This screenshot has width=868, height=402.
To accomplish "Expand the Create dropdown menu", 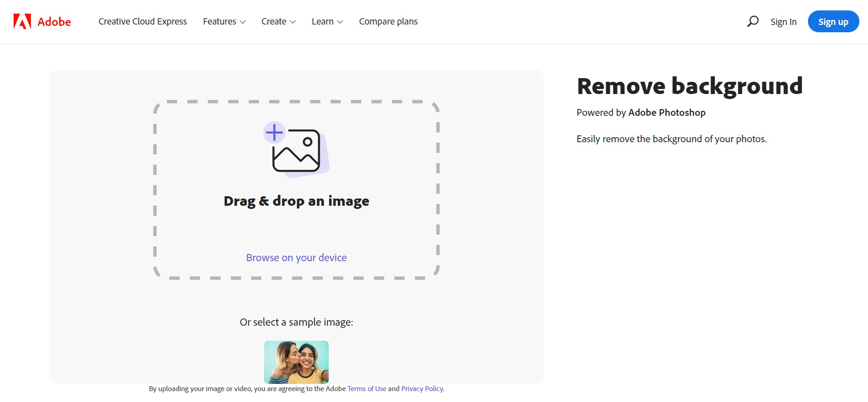I will click(x=278, y=21).
